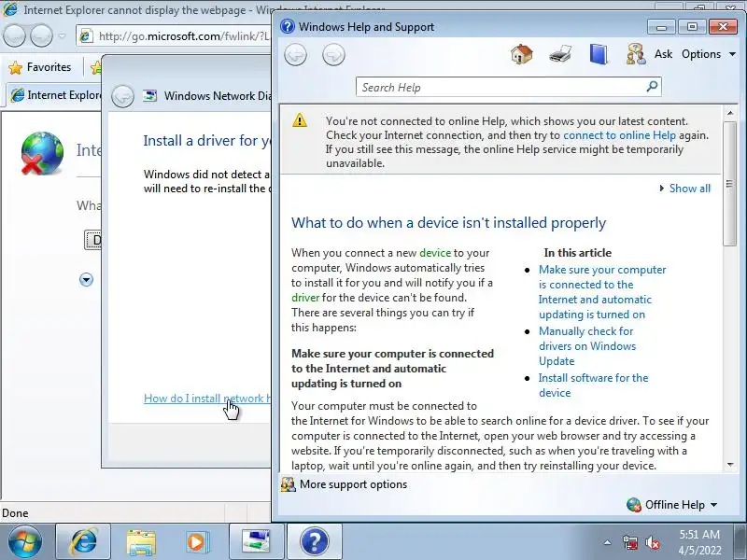
Task: Browse Help contents book icon
Action: pyautogui.click(x=599, y=54)
